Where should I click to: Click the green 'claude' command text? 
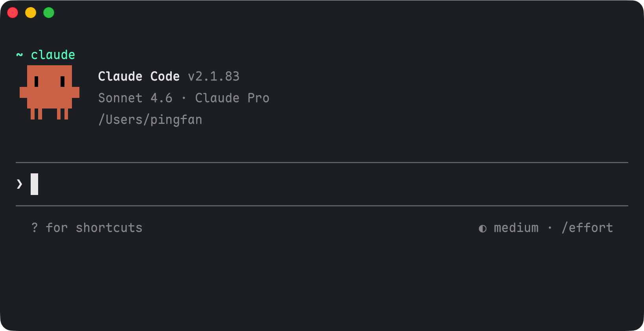tap(53, 55)
